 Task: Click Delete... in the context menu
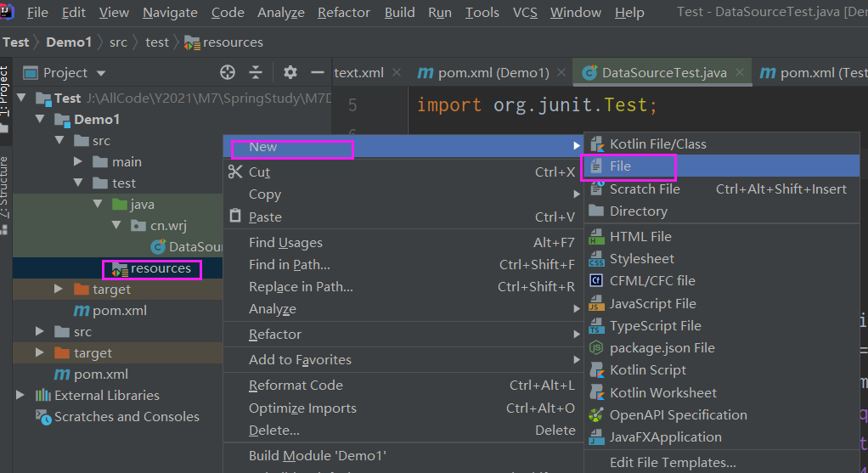tap(403, 430)
